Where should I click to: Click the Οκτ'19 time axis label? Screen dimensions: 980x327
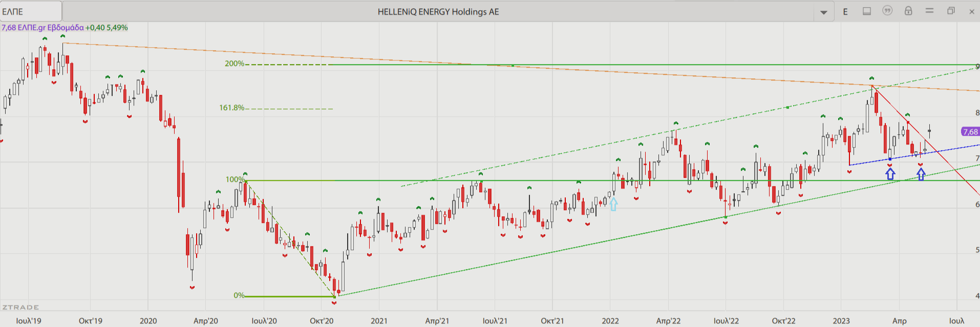91,321
